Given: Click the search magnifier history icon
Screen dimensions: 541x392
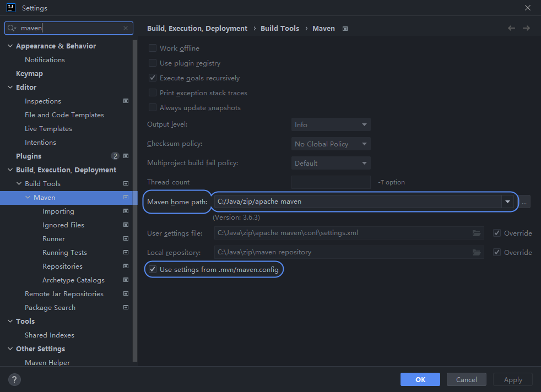Looking at the screenshot, I should 12,28.
